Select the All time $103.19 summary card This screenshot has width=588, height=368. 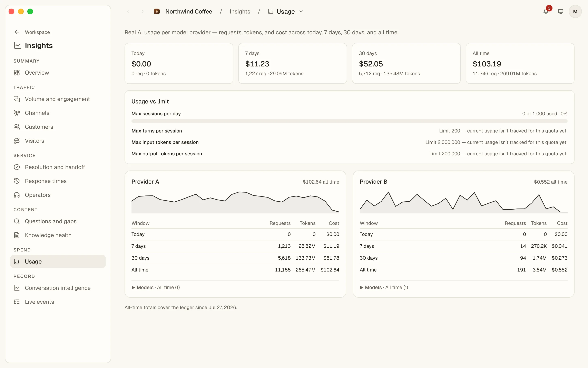click(520, 63)
